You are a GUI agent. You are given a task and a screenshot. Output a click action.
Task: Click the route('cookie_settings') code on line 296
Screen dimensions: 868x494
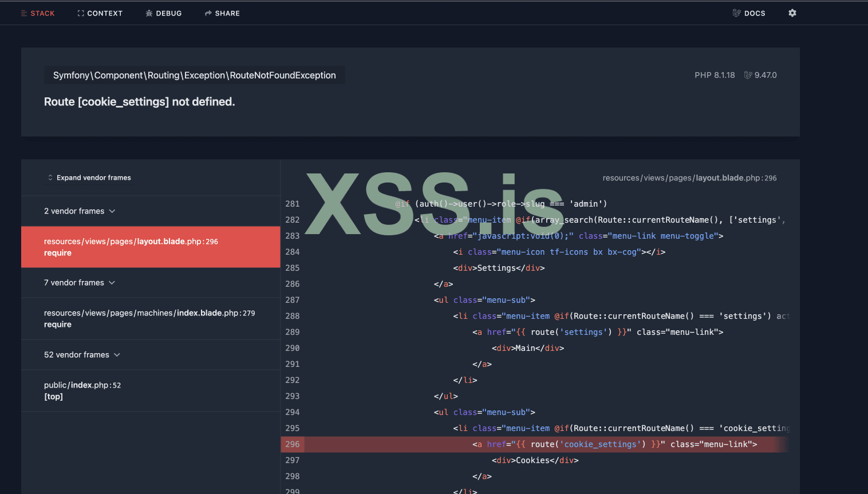tap(588, 444)
